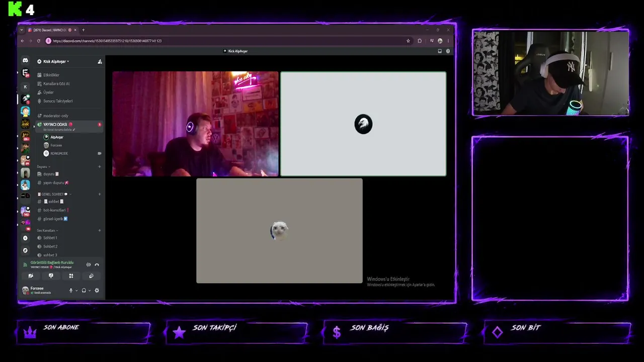This screenshot has height=362, width=644.
Task: Invite people to Kick AlpAvşar server
Action: pos(100,61)
